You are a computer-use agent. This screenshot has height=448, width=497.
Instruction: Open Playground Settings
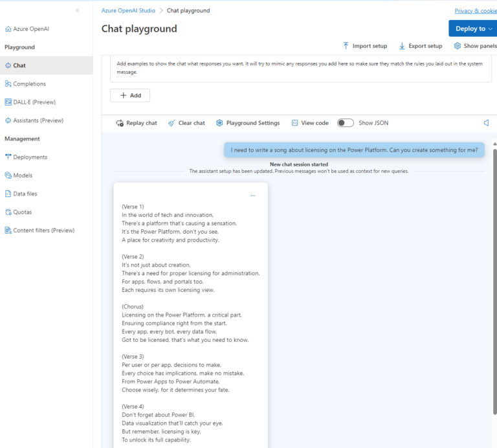coord(248,123)
